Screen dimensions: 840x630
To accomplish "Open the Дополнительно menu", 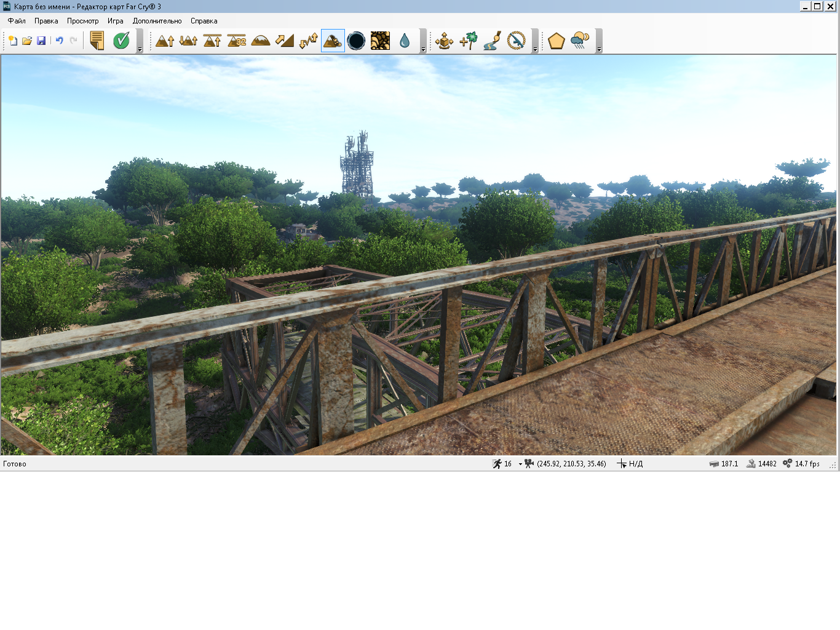I will click(157, 21).
